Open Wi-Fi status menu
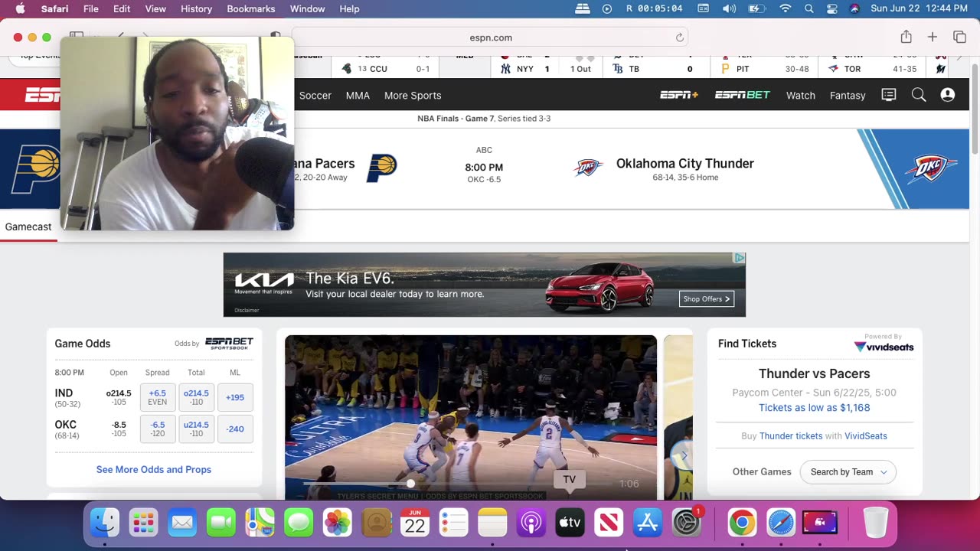Image resolution: width=980 pixels, height=551 pixels. (785, 8)
